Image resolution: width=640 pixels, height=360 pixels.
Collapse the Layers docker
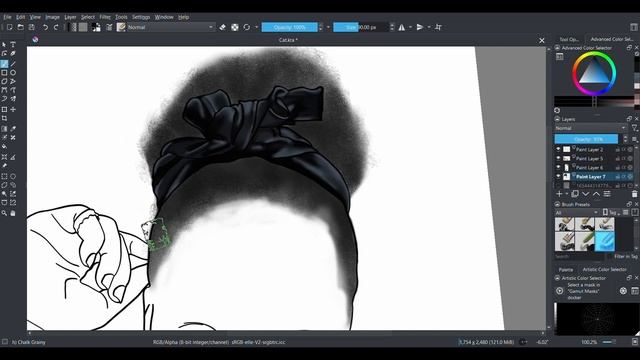[557, 119]
